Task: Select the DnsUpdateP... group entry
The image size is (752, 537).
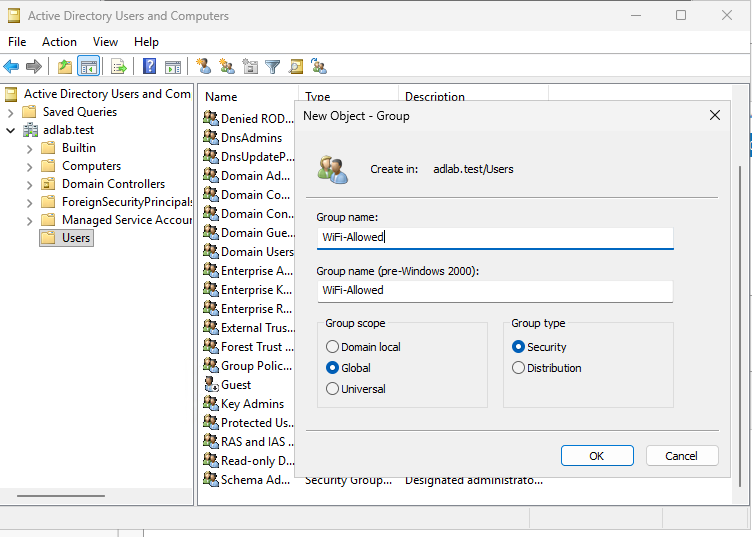Action: click(248, 156)
